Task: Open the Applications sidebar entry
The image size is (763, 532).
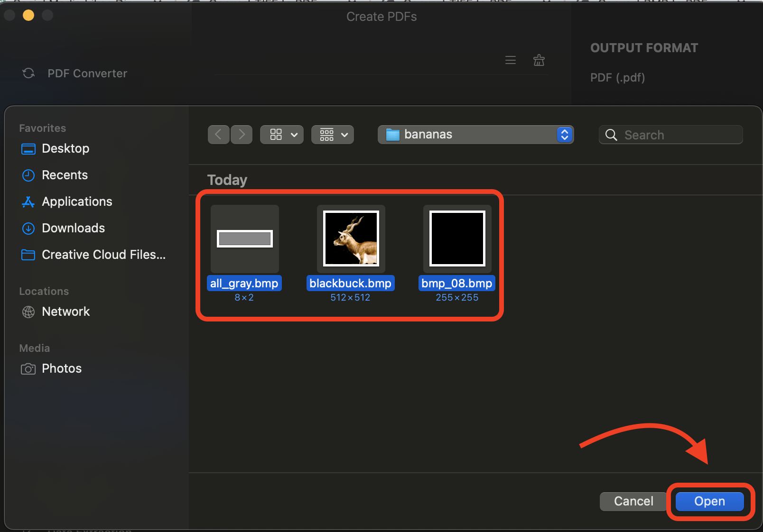Action: (77, 202)
